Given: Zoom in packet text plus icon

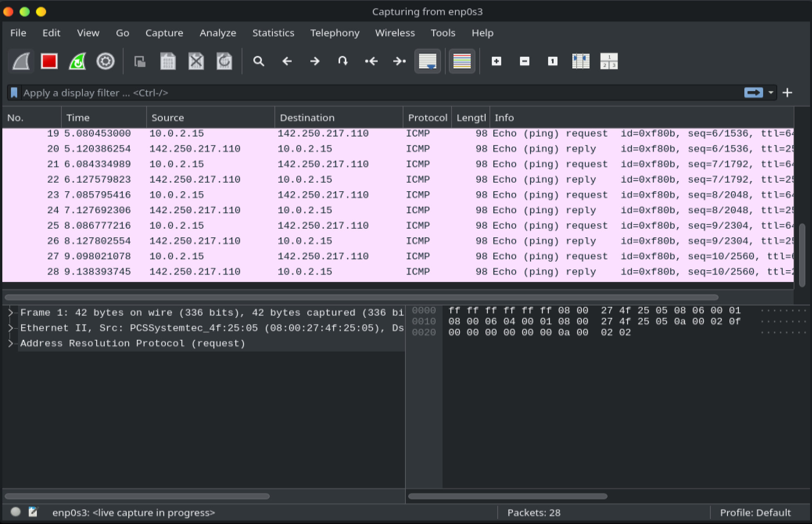Looking at the screenshot, I should coord(497,61).
